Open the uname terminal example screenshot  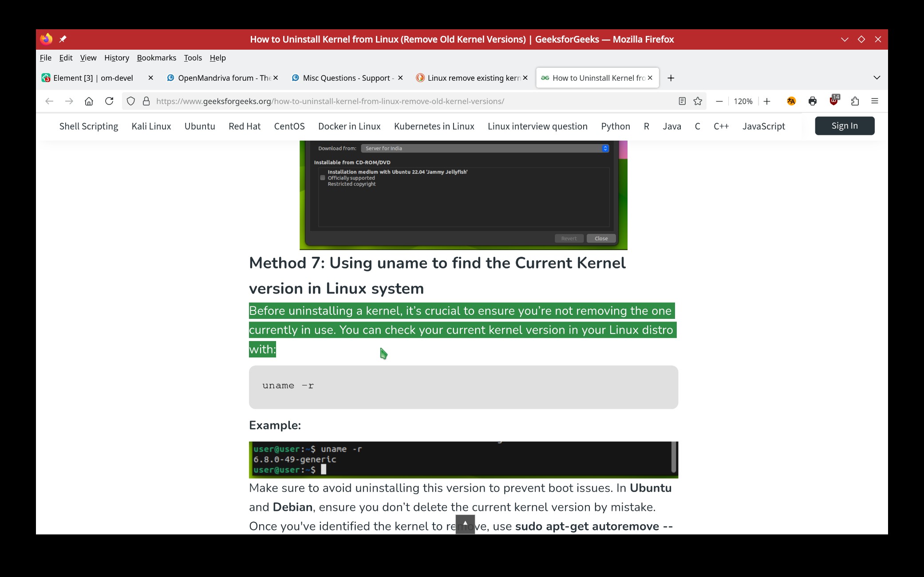pos(463,460)
